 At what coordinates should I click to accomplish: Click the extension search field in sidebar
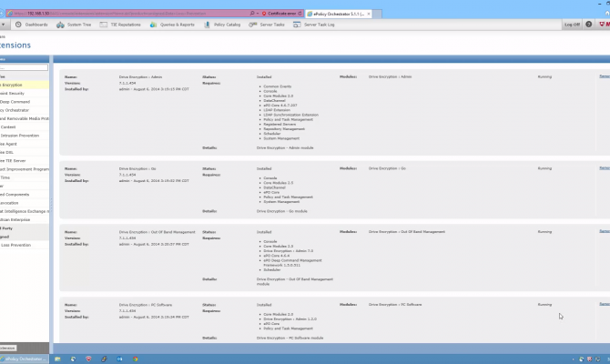pyautogui.click(x=23, y=68)
